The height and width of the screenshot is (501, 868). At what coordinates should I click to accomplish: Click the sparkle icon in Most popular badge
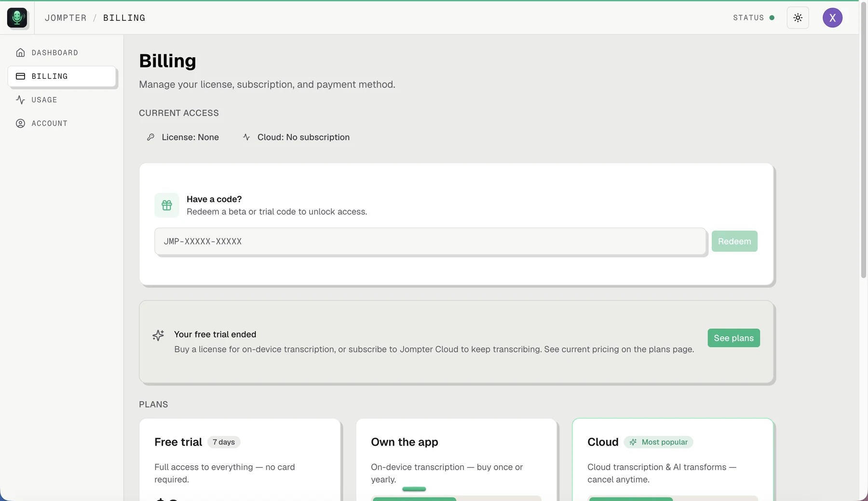(x=633, y=442)
